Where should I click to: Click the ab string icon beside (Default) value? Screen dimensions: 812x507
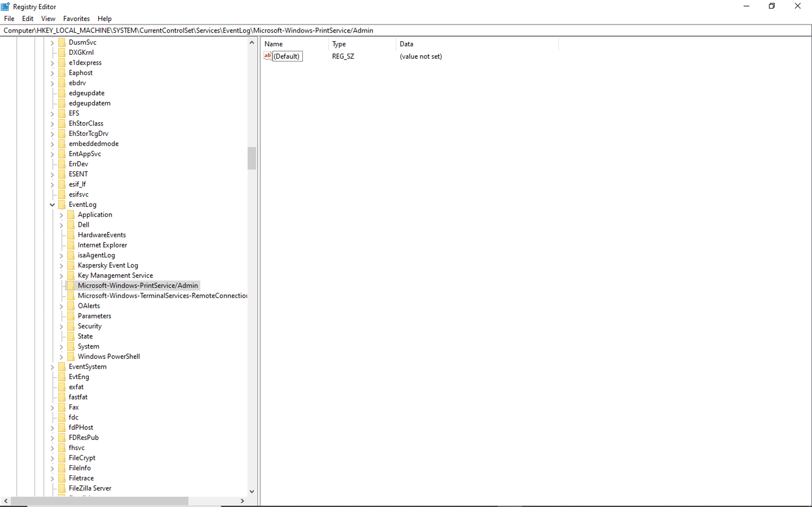click(x=267, y=56)
